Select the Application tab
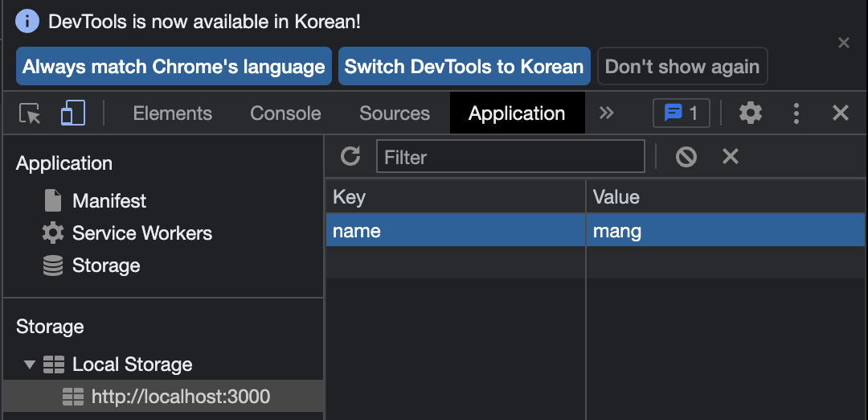The width and height of the screenshot is (868, 420). coord(517,113)
